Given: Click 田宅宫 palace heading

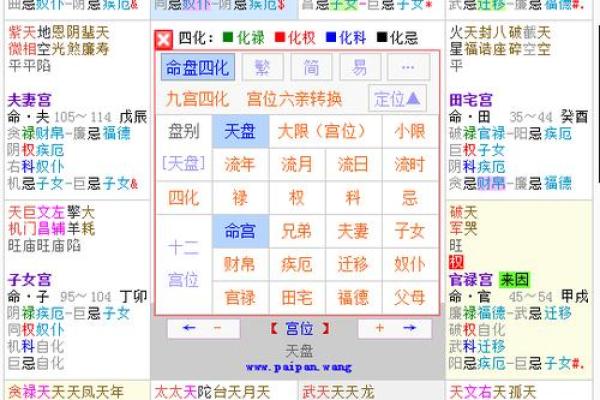Looking at the screenshot, I should tap(471, 100).
